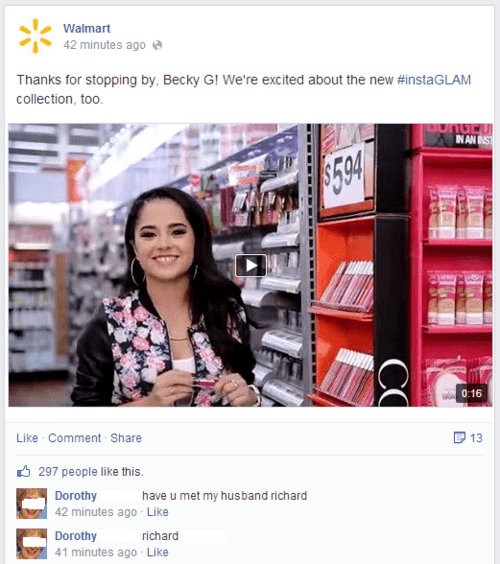Like the 'have u met my husband' comment
Screen dimensions: 500x564
point(158,511)
